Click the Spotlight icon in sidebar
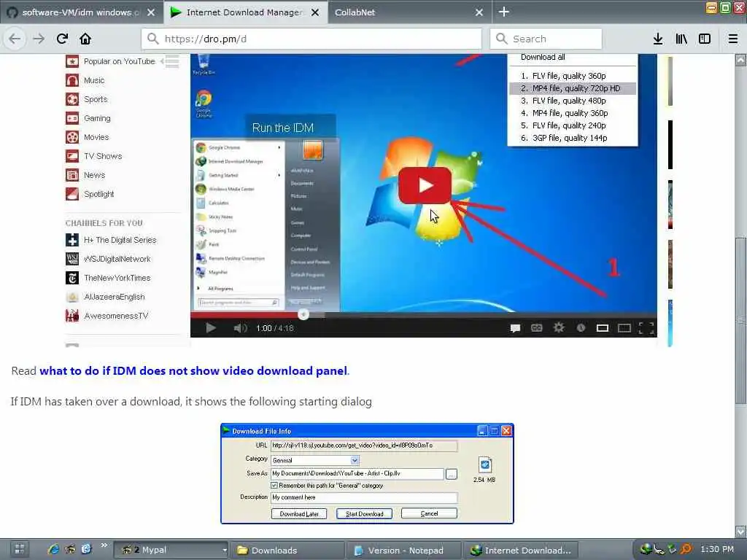747x560 pixels. pos(72,194)
